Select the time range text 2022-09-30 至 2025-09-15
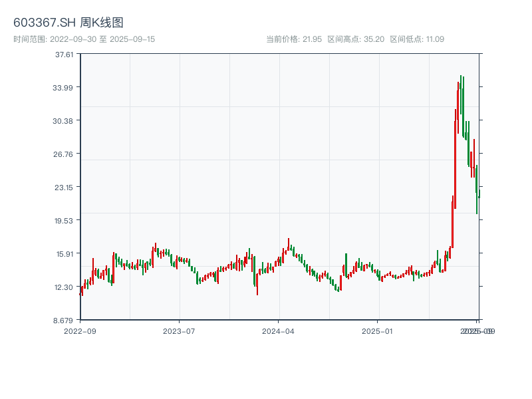 point(102,39)
